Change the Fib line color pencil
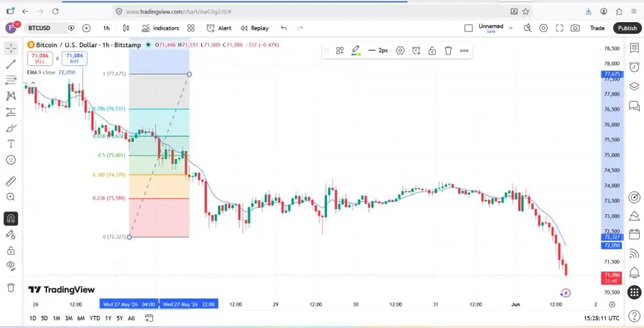Screen dimensions: 644x328 356,51
